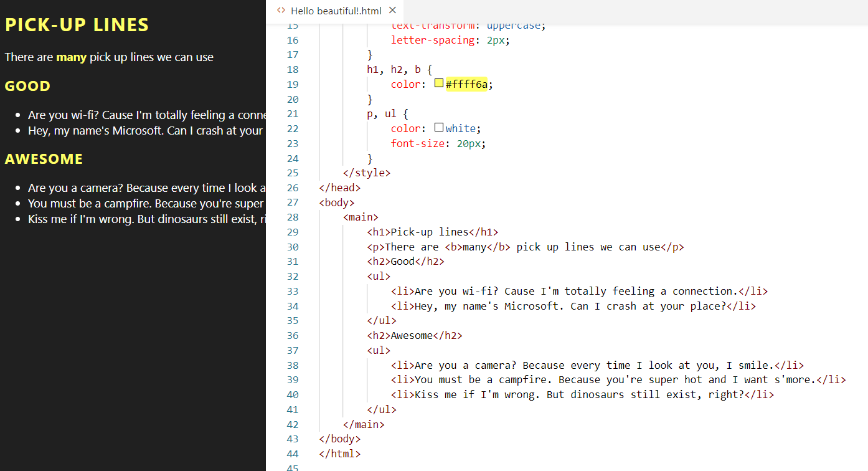Click the closing </head> tag
Viewport: 868px width, 471px height.
click(340, 188)
